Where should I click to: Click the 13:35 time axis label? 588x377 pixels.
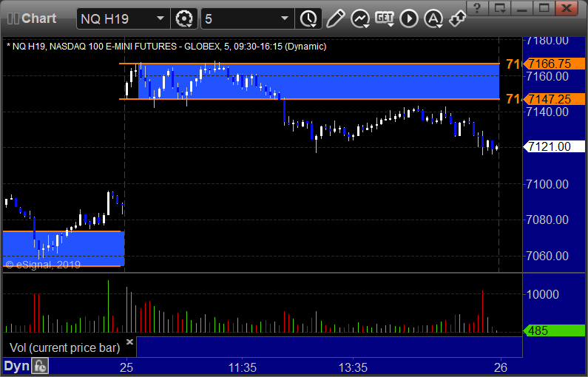pos(354,367)
